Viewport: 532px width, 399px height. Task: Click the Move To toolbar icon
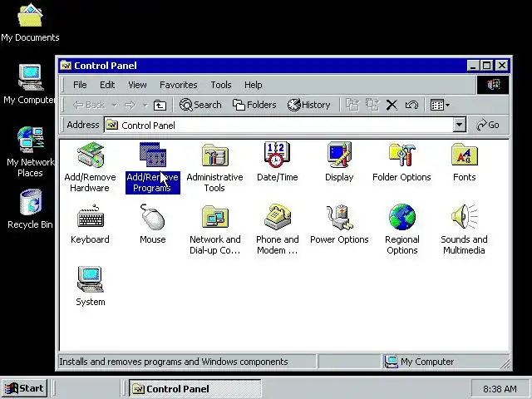click(x=352, y=105)
